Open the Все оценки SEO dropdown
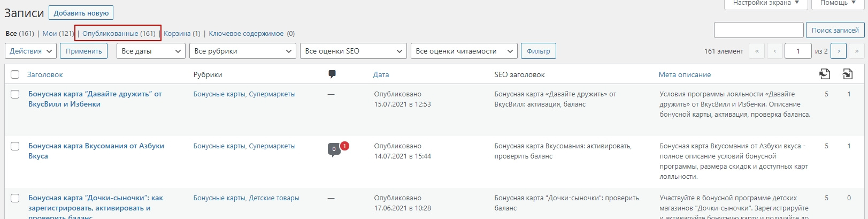 (x=354, y=51)
